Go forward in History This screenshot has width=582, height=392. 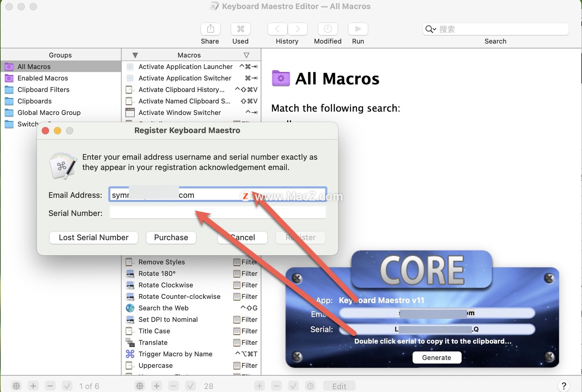(298, 29)
